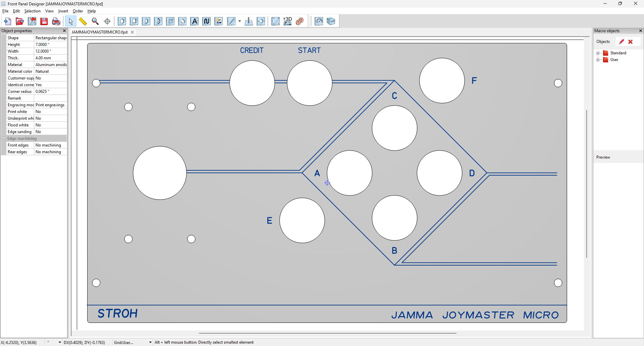The image size is (644, 346).
Task: Expand the User macro folder
Action: point(598,60)
